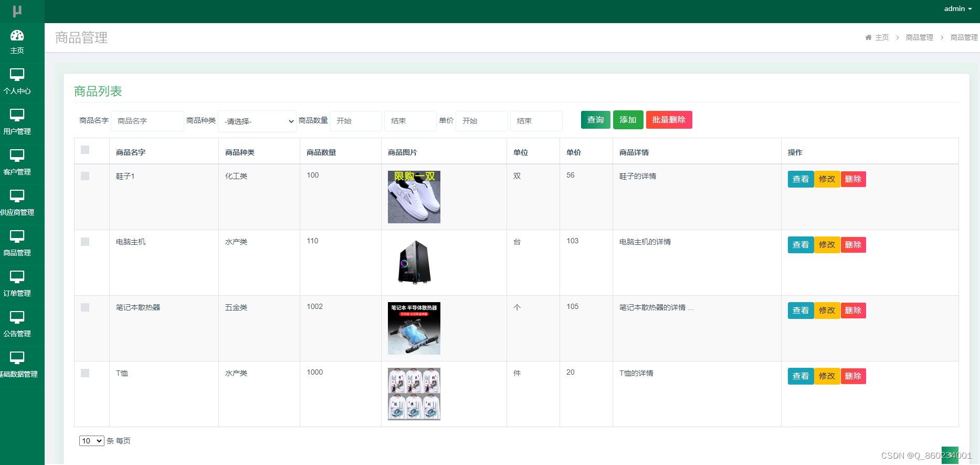This screenshot has height=465, width=980.
Task: Click the quantity value 1002
Action: 315,306
